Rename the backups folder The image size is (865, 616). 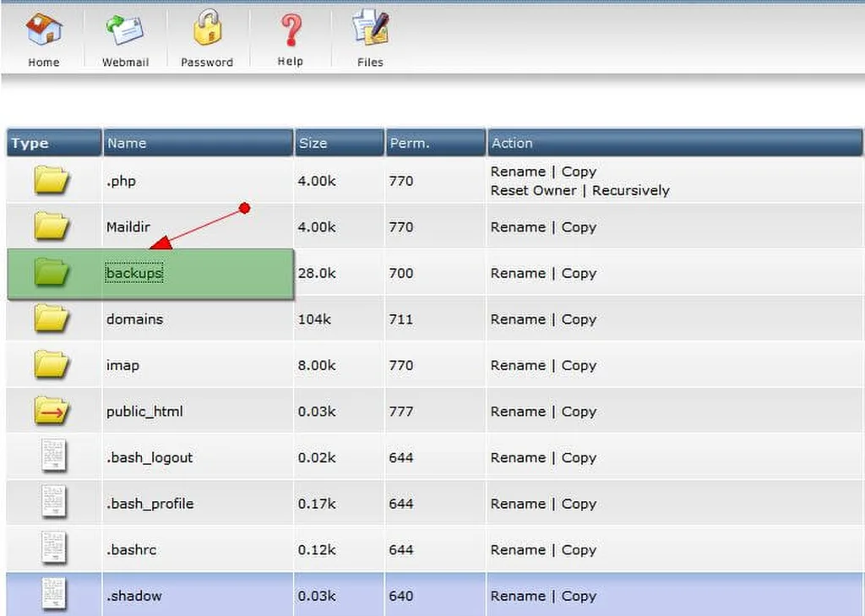518,273
